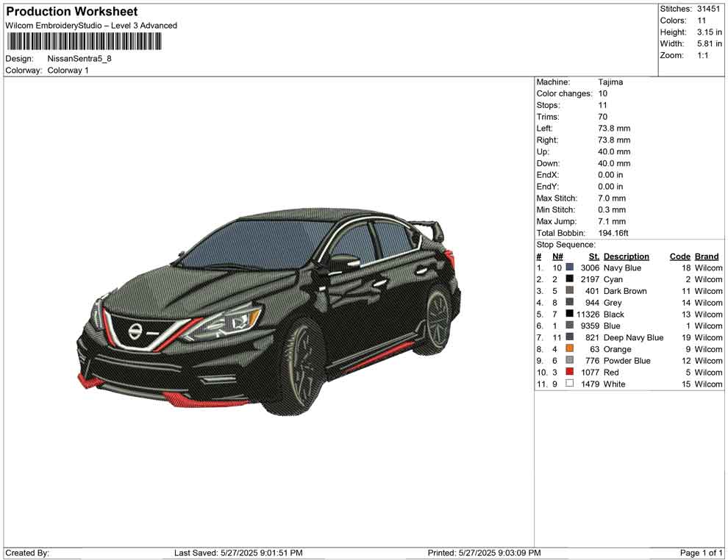Click the Red thread color swatch
Screen dimensions: 728x560
[x=570, y=372]
